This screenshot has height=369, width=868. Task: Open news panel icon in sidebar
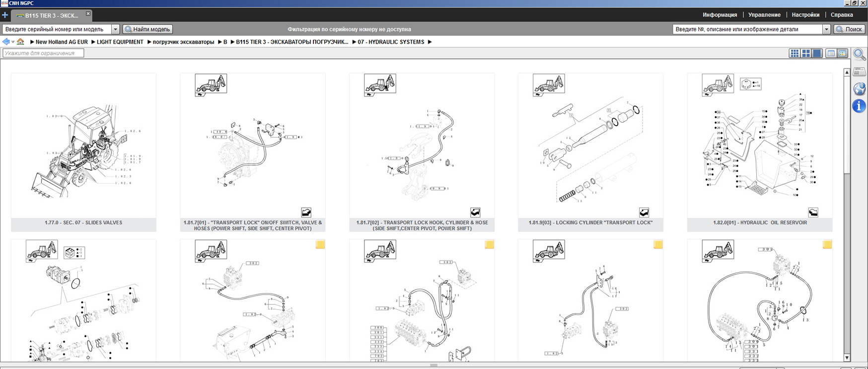[859, 73]
